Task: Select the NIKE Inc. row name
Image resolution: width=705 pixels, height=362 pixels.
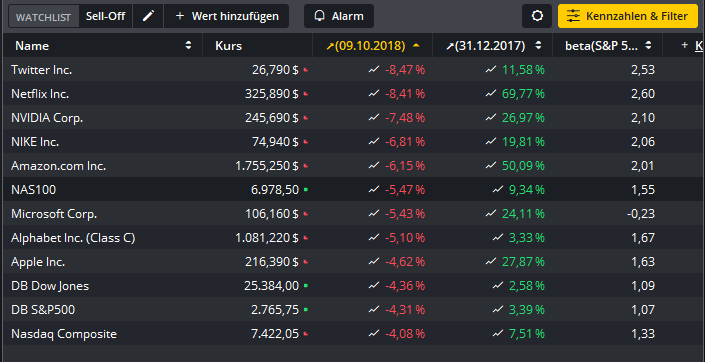Action: [x=35, y=142]
